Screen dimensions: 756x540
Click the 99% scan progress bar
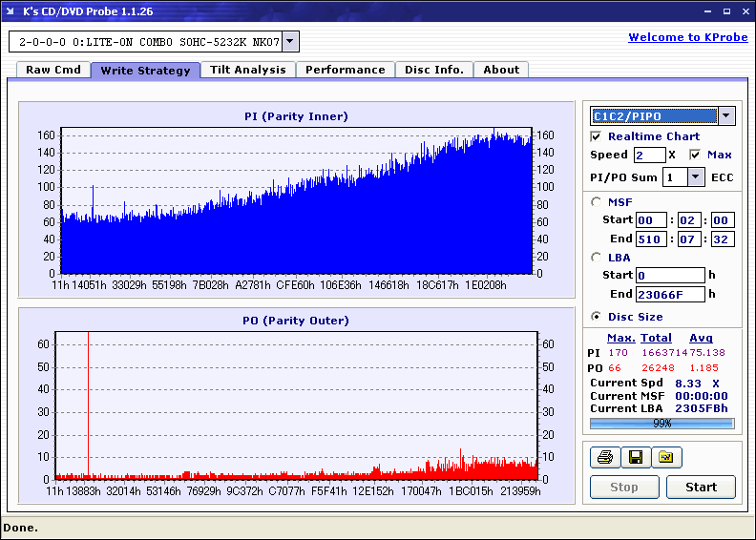(662, 424)
